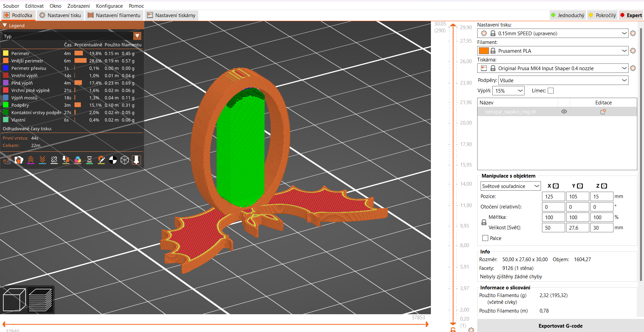This screenshot has width=644, height=332.
Task: Open the print settings preset dropdown
Action: pos(553,33)
